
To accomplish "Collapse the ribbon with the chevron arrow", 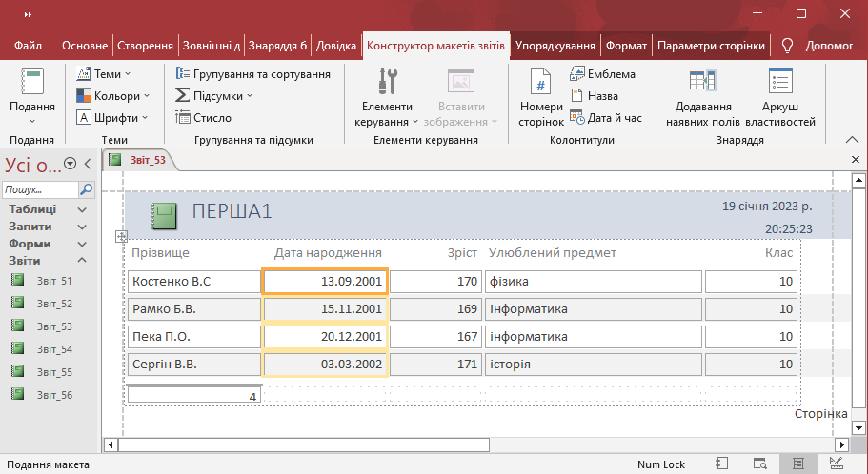I will click(852, 140).
